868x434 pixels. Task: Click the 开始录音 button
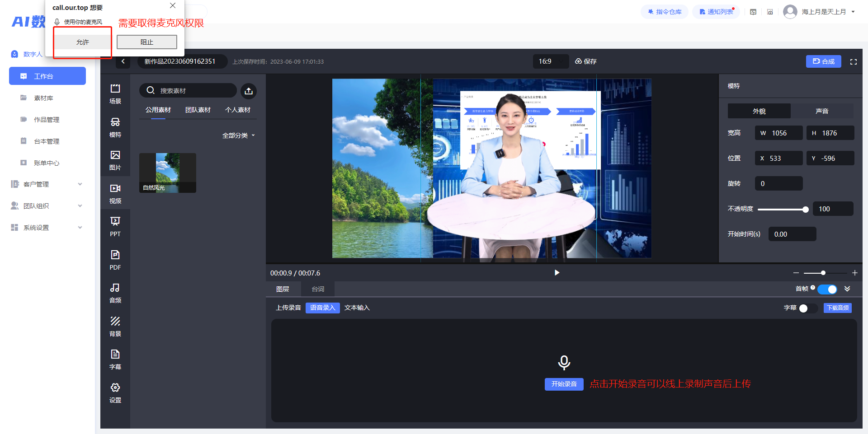click(x=564, y=384)
